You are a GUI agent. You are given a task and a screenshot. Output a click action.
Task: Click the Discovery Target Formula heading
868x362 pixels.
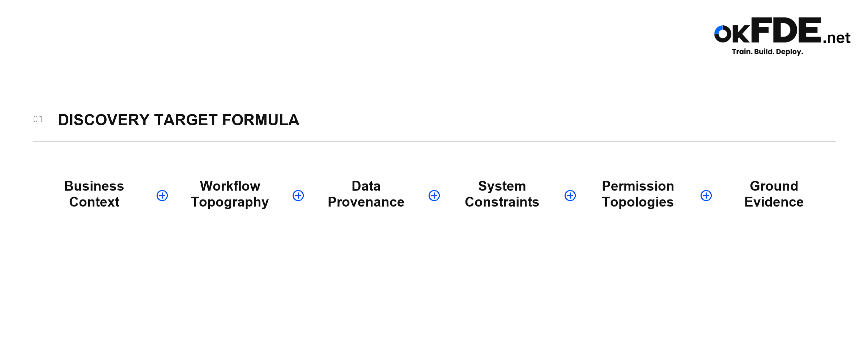(179, 120)
